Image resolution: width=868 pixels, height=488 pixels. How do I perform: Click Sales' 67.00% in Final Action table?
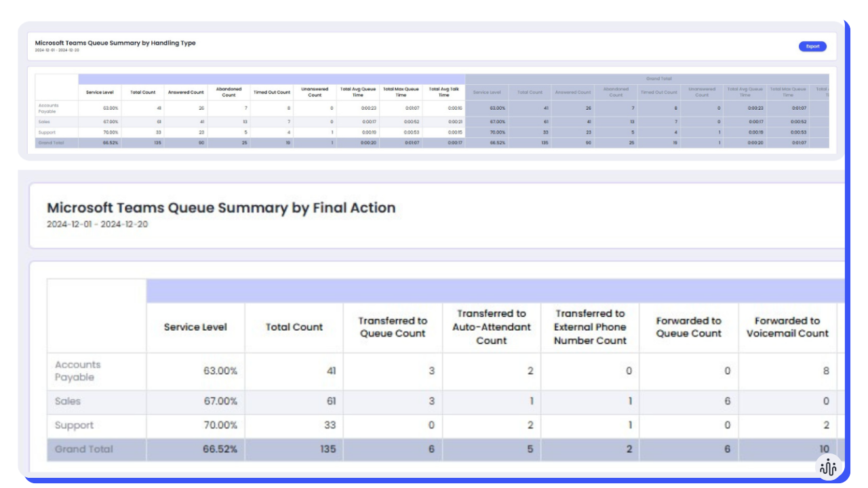(x=220, y=401)
